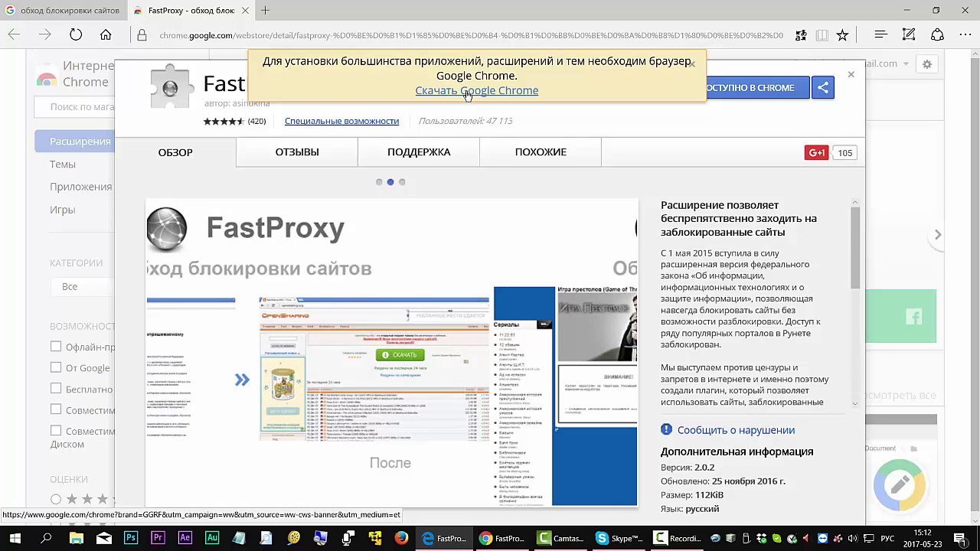Image resolution: width=980 pixels, height=551 pixels.
Task: Close the extension detail overlay
Action: click(851, 74)
